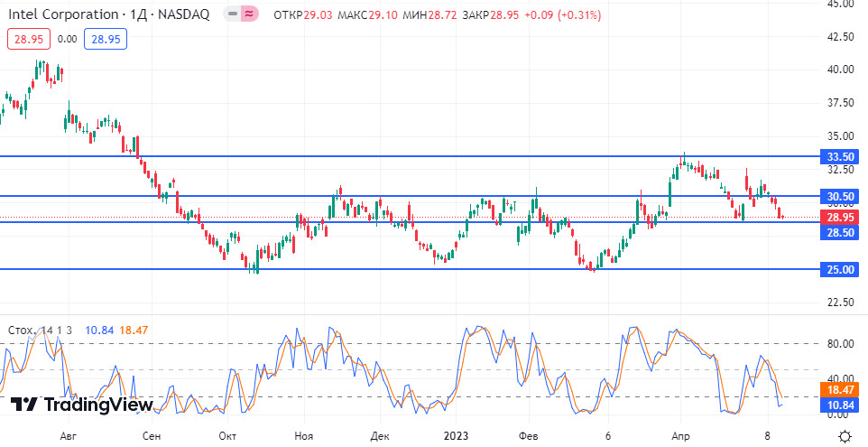Select the red 28.95 sell price box
Viewport: 868px width, 447px height.
point(29,40)
